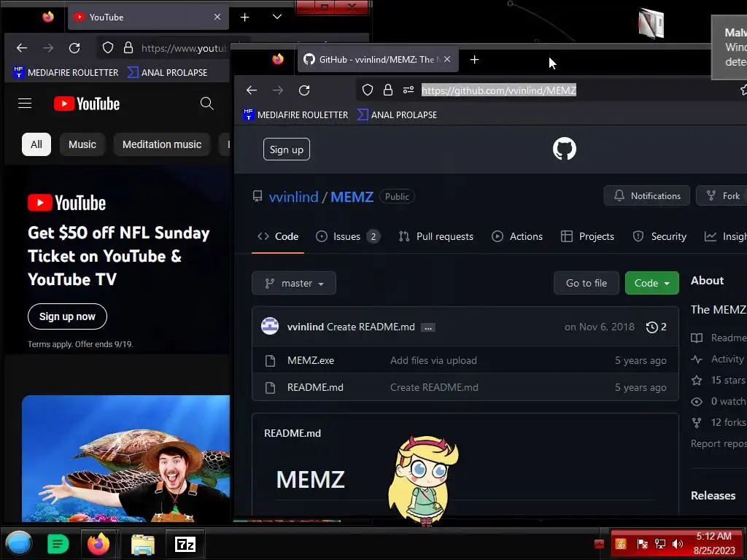The height and width of the screenshot is (560, 747).
Task: Open vvinlind owner link
Action: pyautogui.click(x=293, y=197)
